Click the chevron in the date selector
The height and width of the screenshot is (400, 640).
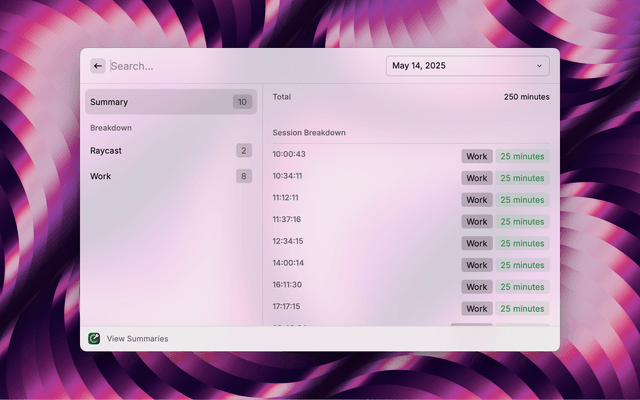[x=540, y=66]
